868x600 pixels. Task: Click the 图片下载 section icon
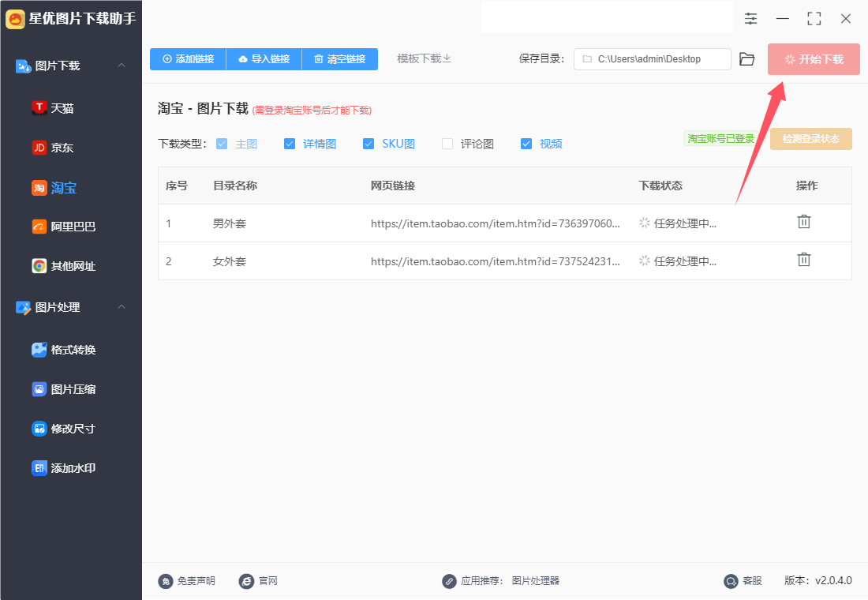coord(23,66)
